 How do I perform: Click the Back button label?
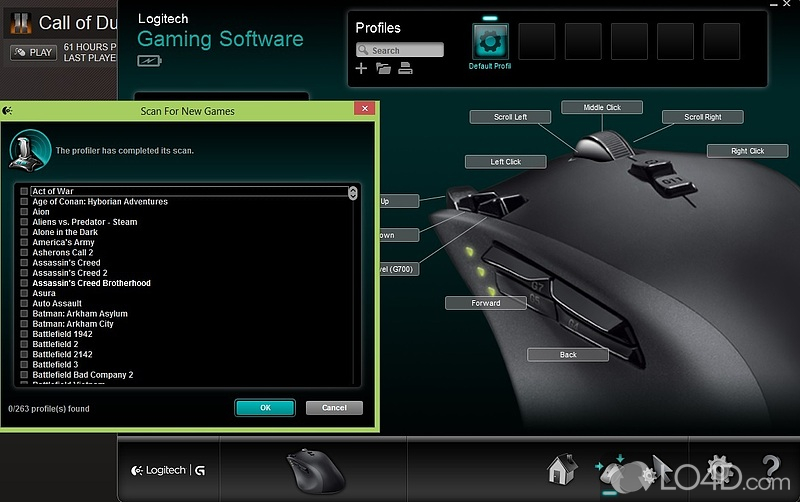point(568,355)
